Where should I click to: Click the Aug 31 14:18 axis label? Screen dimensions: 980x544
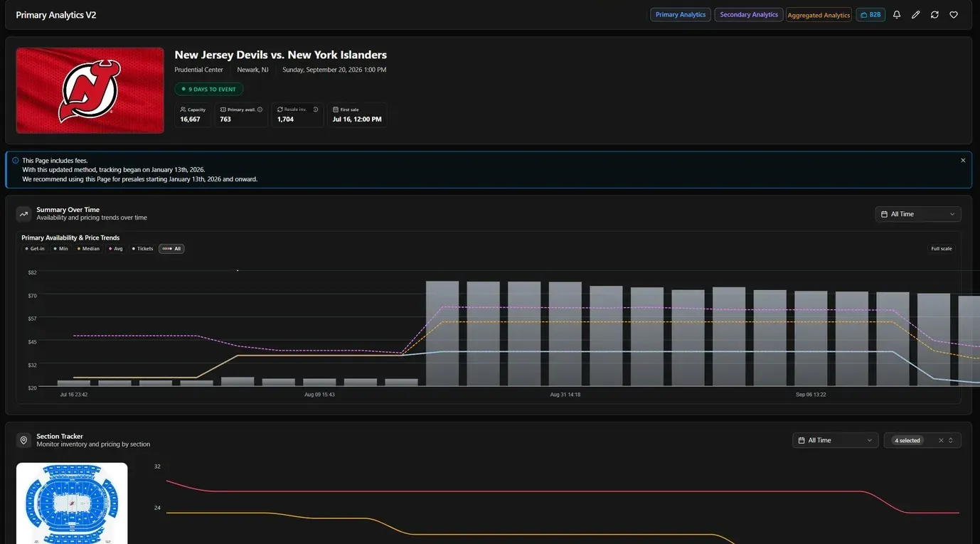tap(565, 395)
